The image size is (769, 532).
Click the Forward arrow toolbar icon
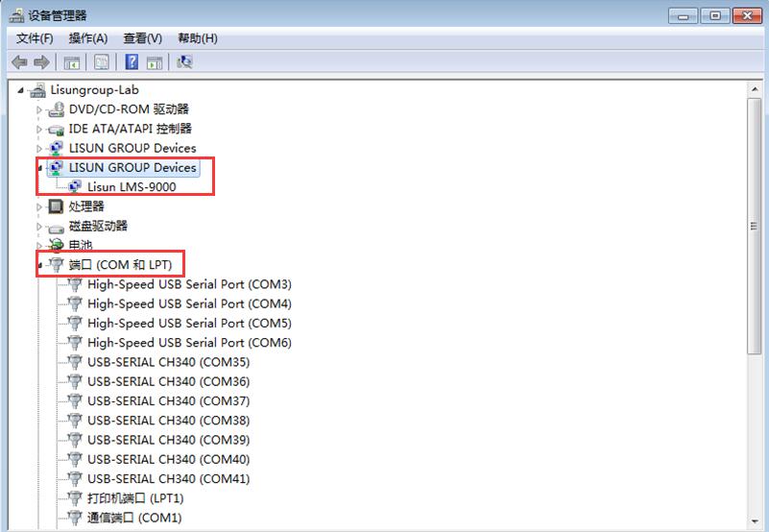coord(41,62)
